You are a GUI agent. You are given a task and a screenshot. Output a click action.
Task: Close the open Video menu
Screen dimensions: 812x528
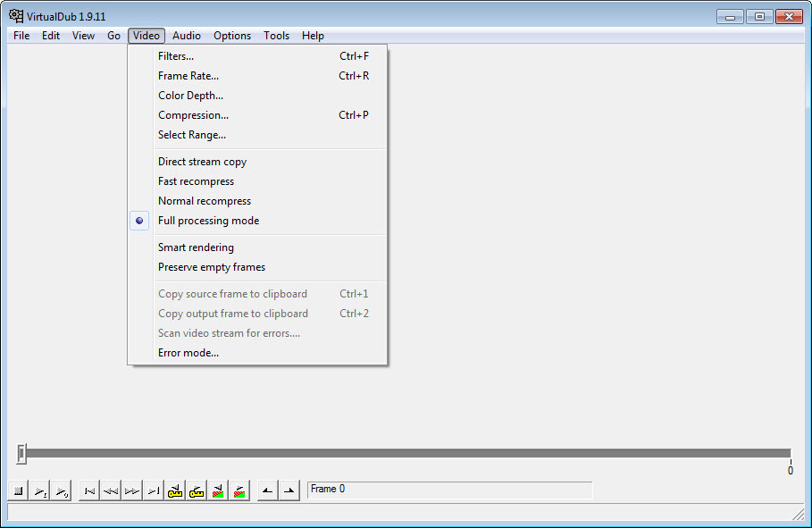pos(146,36)
